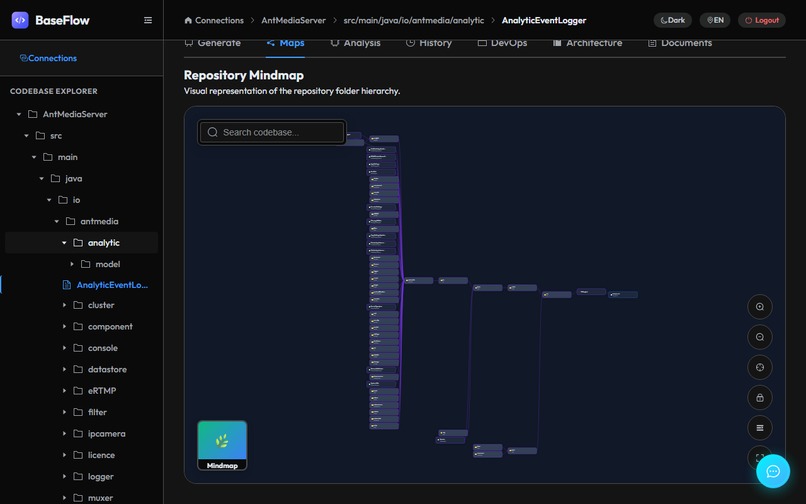The image size is (806, 504).
Task: Click the analytic folder icon
Action: click(x=78, y=243)
